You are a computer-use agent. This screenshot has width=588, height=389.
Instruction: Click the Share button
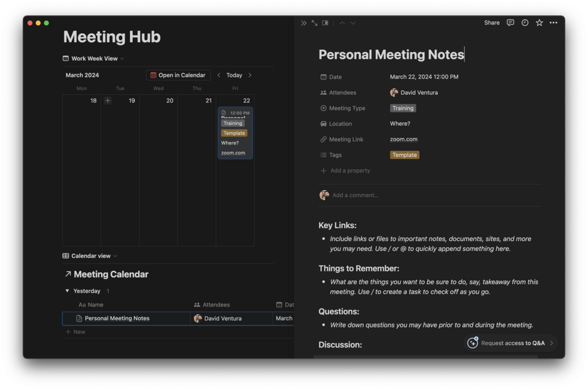[x=491, y=22]
